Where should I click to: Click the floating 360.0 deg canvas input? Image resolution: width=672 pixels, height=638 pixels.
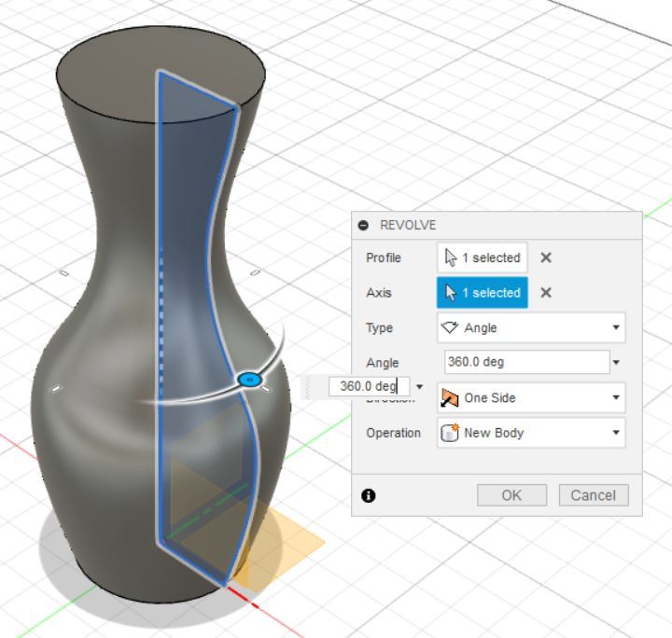tap(369, 387)
